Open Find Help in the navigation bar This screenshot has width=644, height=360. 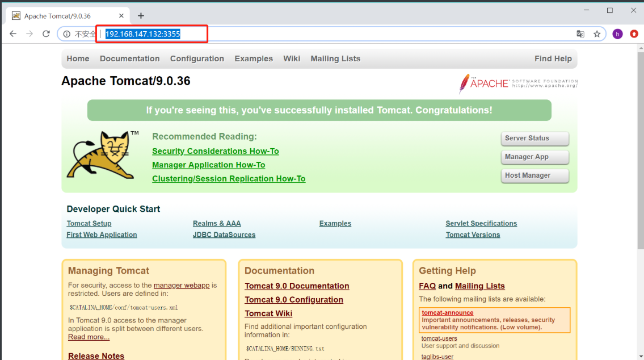[553, 58]
